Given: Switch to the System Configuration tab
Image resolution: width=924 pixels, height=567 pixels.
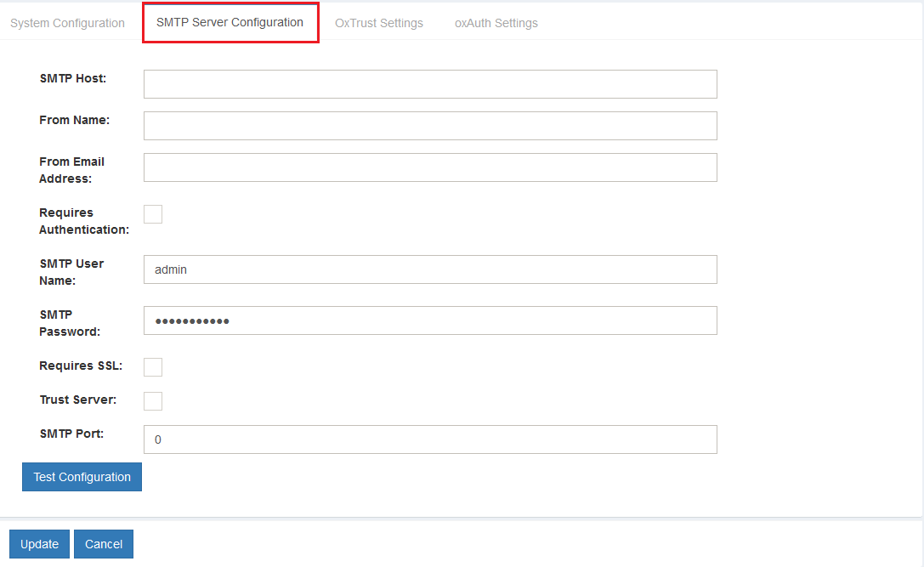Looking at the screenshot, I should (67, 23).
